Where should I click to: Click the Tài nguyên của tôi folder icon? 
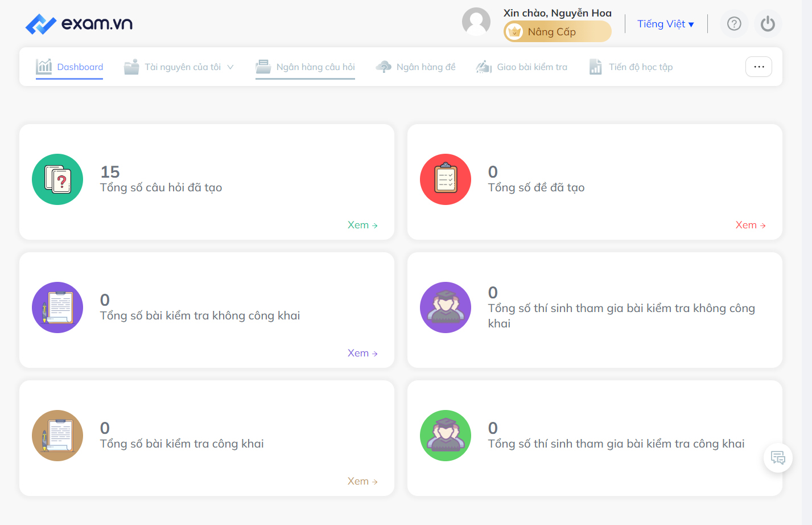point(131,67)
